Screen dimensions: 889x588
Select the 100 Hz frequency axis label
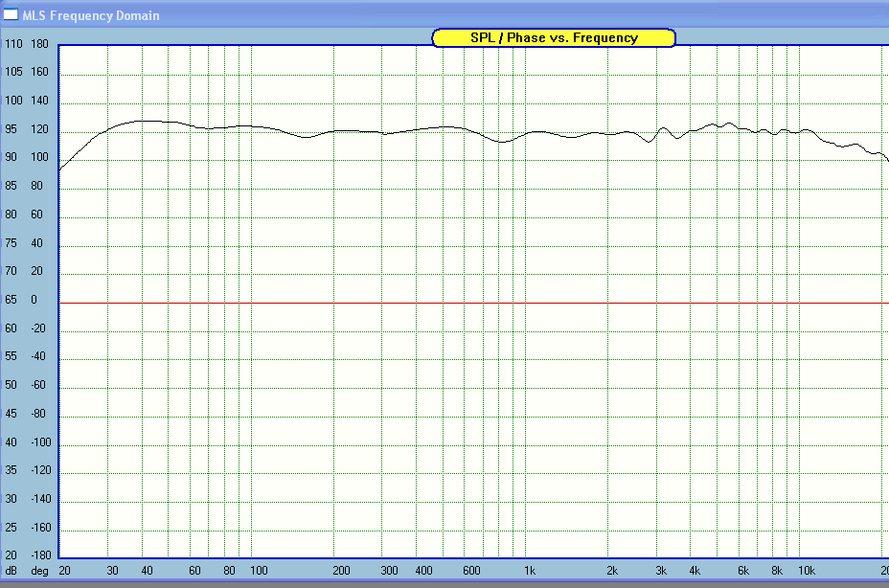259,571
